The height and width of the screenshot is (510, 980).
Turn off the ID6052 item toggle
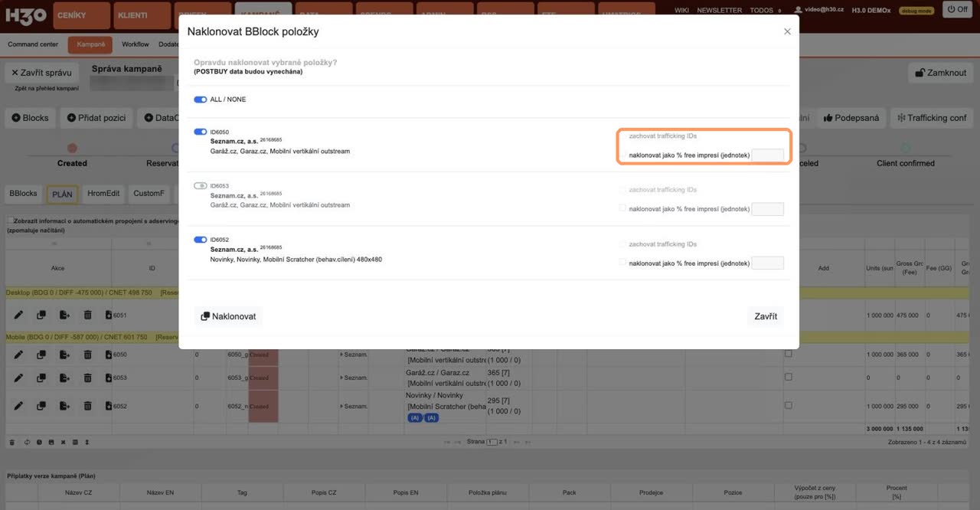201,240
